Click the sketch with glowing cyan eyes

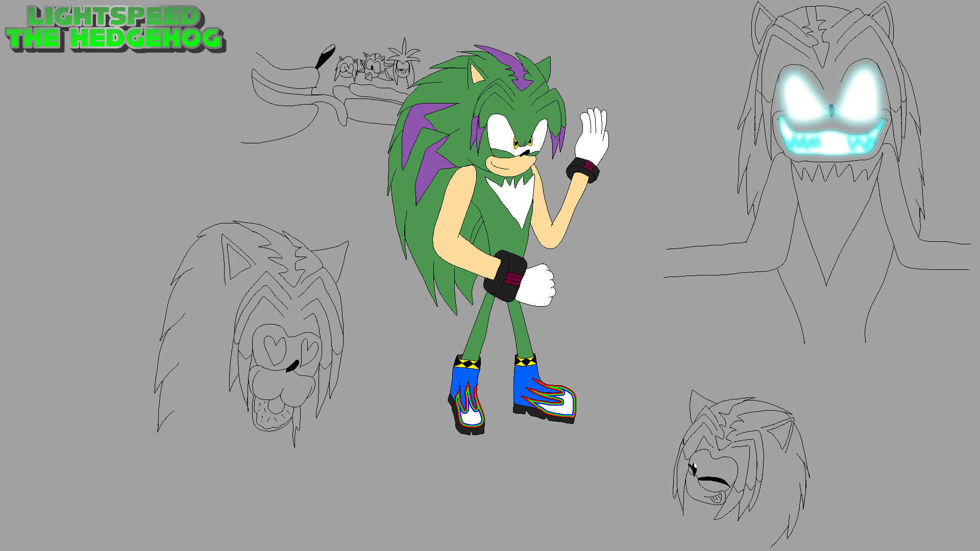pyautogui.click(x=818, y=173)
